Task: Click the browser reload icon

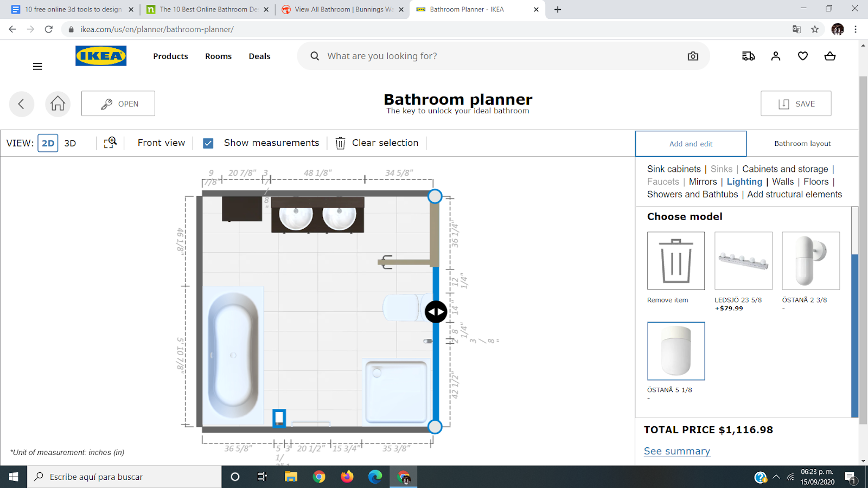Action: click(x=49, y=29)
